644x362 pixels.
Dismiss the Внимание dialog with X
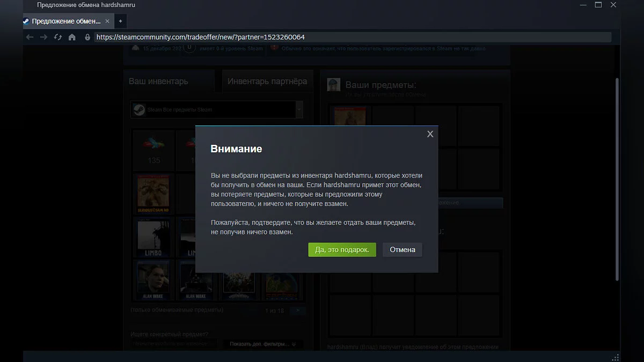(430, 134)
